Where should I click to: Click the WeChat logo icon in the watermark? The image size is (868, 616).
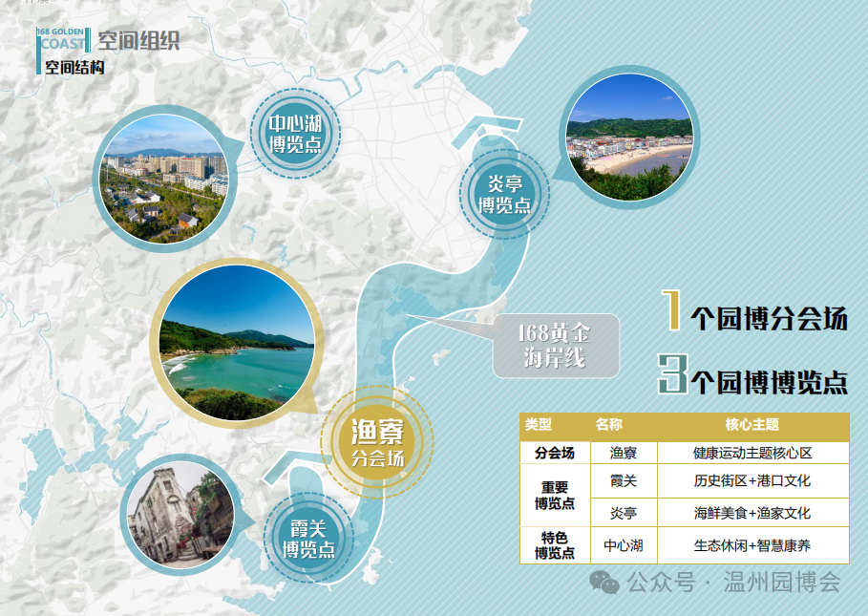[603, 582]
